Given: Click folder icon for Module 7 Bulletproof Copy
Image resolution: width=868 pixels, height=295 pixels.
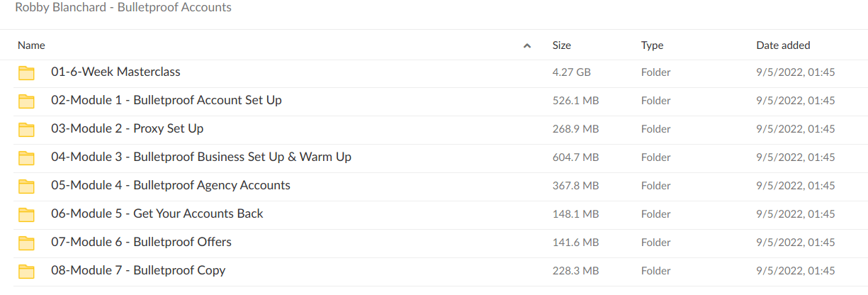Looking at the screenshot, I should pyautogui.click(x=26, y=271).
